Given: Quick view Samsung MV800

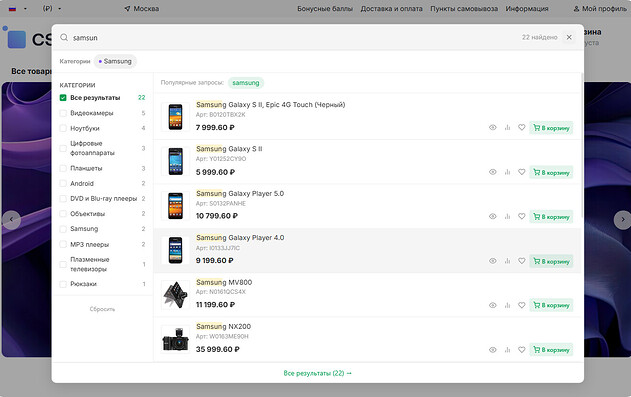Looking at the screenshot, I should click(493, 305).
